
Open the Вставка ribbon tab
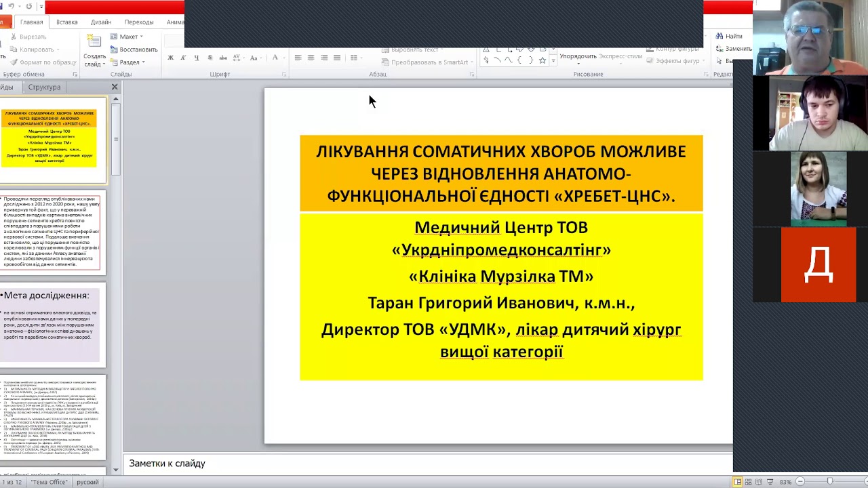coord(66,22)
